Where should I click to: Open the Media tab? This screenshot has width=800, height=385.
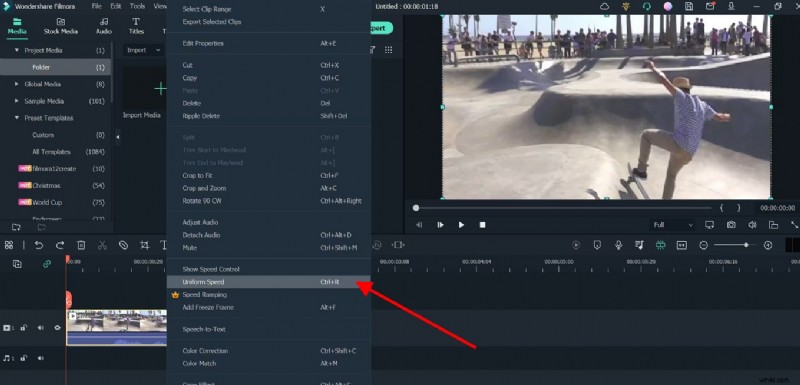pyautogui.click(x=17, y=27)
